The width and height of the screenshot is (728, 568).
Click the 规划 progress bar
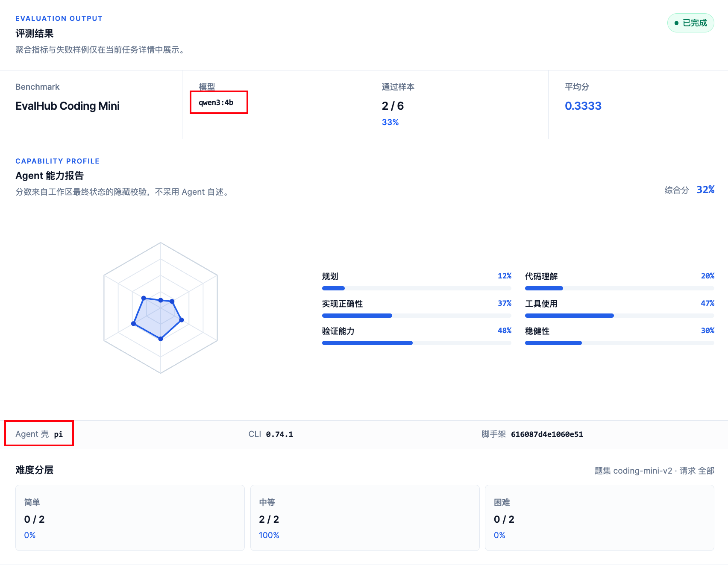[417, 288]
